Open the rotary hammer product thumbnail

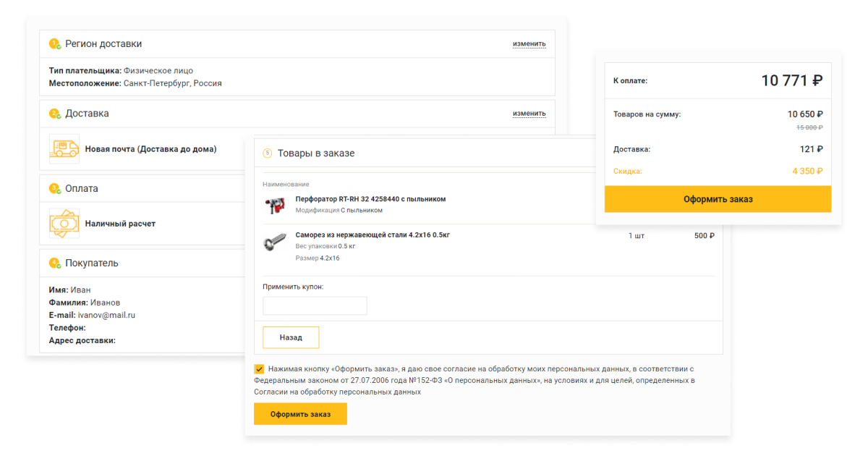point(275,205)
